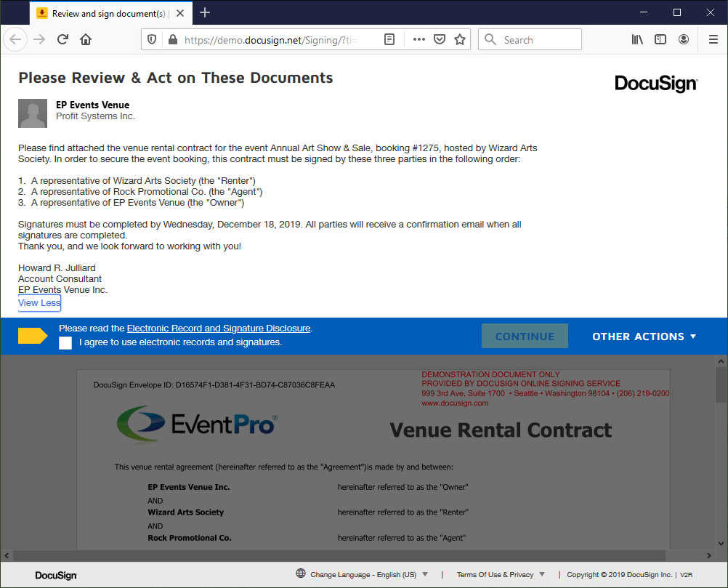
Task: View site security padlock details
Action: 173,39
